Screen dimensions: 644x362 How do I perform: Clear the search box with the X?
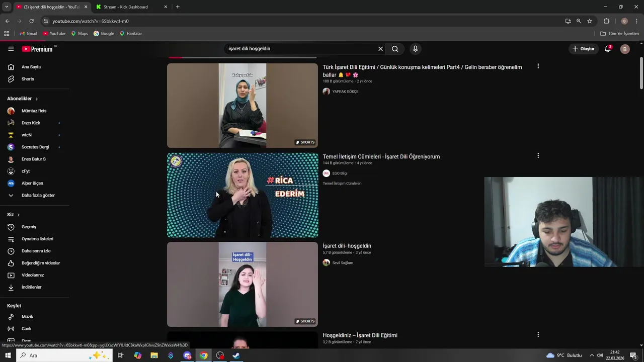pos(380,49)
